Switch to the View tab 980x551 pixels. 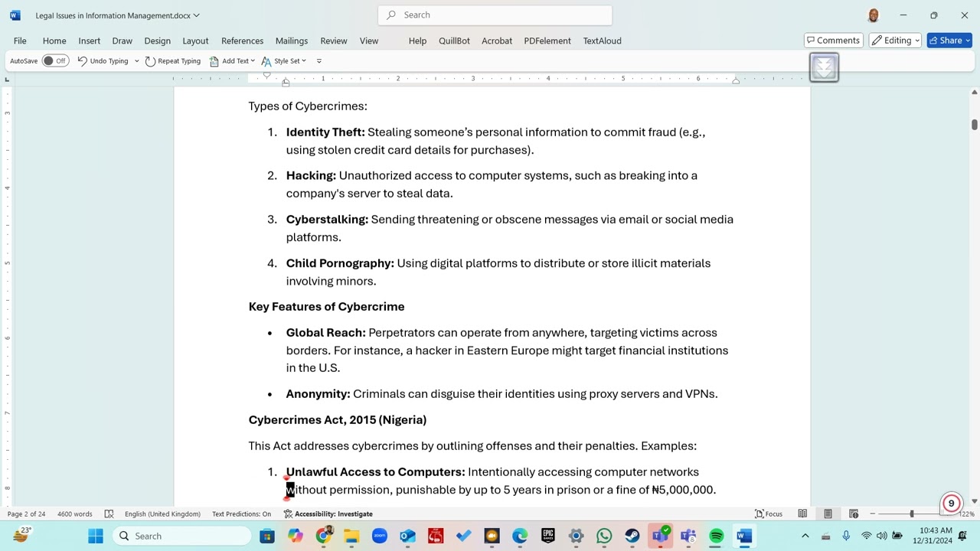tap(368, 41)
